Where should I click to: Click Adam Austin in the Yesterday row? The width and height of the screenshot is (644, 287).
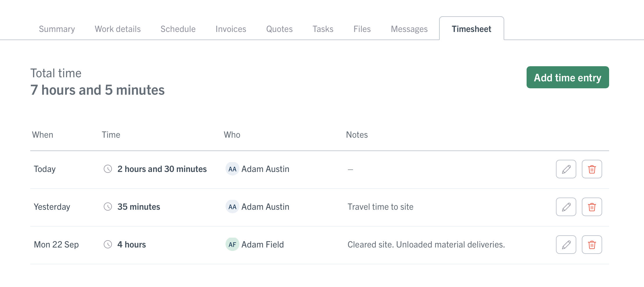pyautogui.click(x=265, y=207)
